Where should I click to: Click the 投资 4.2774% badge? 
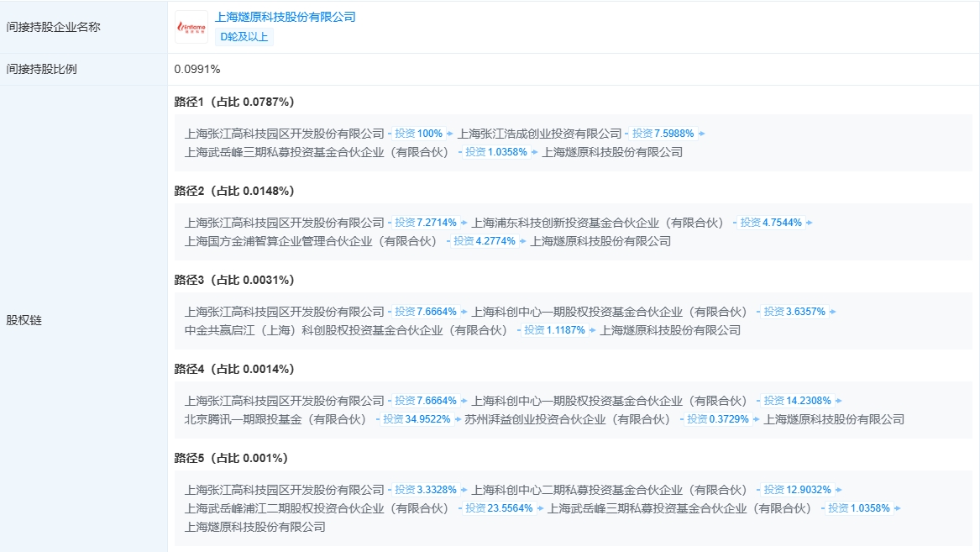pyautogui.click(x=485, y=242)
